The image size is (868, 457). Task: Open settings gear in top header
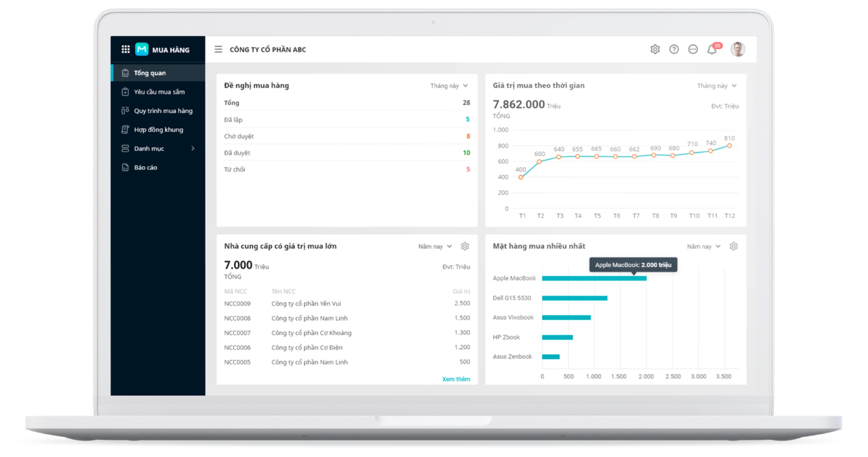(655, 49)
